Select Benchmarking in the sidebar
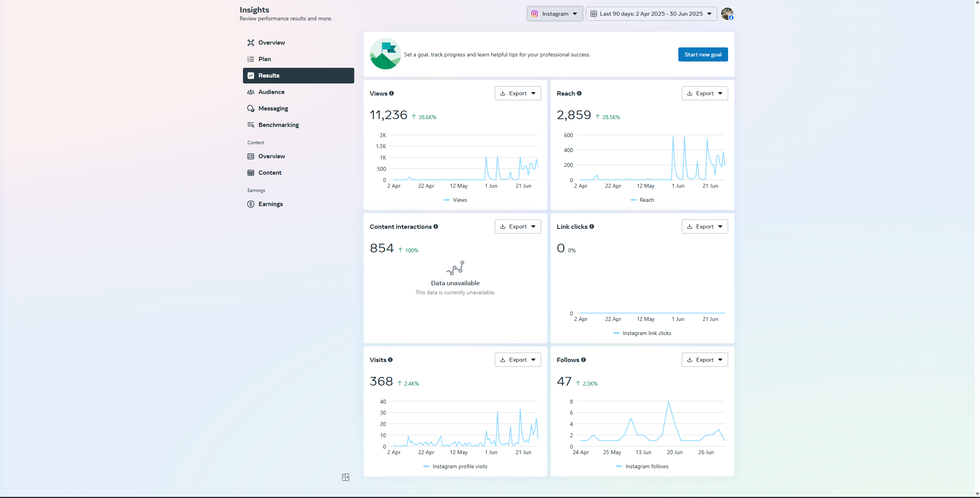This screenshot has width=980, height=498. tap(278, 125)
